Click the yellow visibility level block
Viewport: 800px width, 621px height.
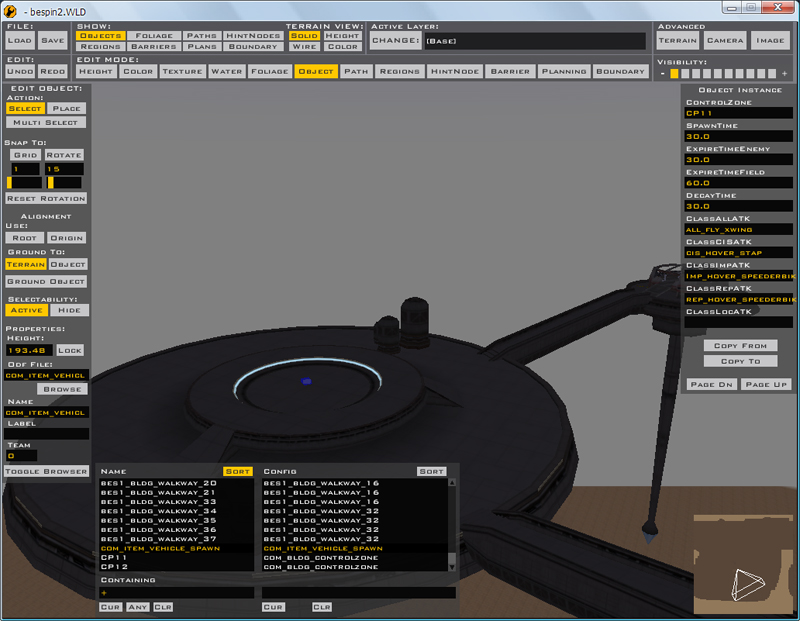[674, 73]
